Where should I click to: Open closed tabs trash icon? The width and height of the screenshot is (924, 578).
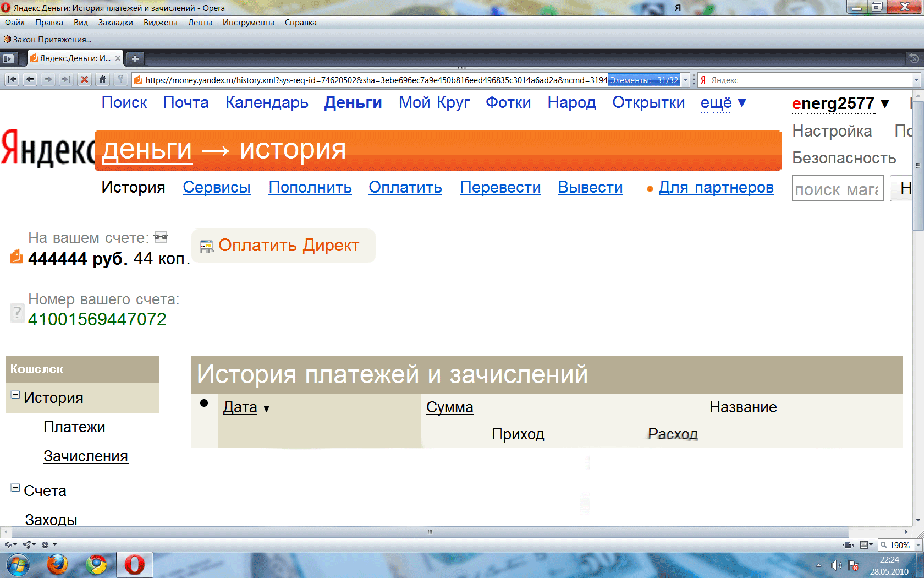pyautogui.click(x=914, y=58)
